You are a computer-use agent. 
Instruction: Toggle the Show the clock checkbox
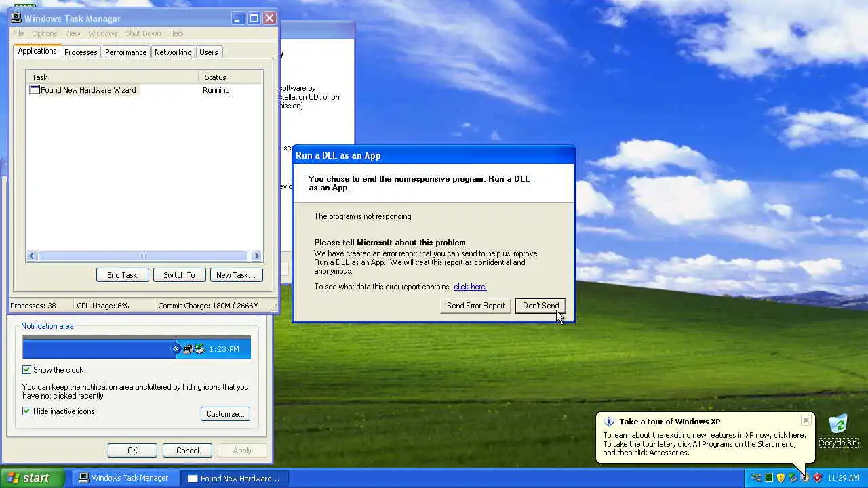coord(27,370)
